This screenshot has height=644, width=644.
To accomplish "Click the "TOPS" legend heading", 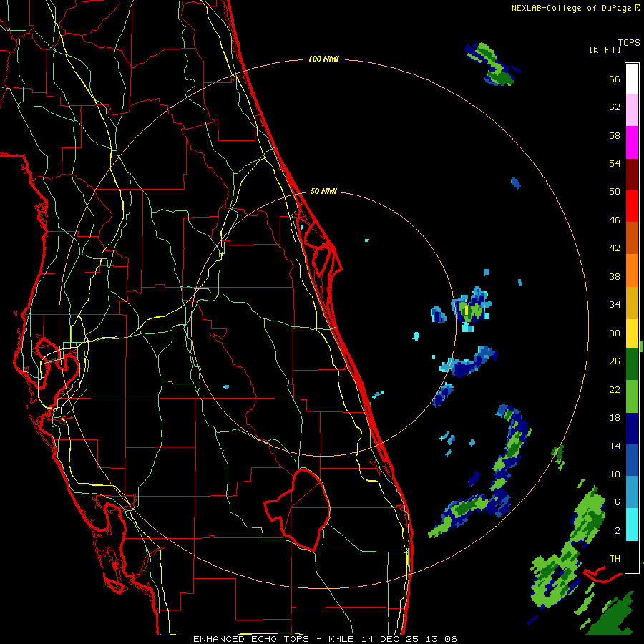I will [x=629, y=43].
